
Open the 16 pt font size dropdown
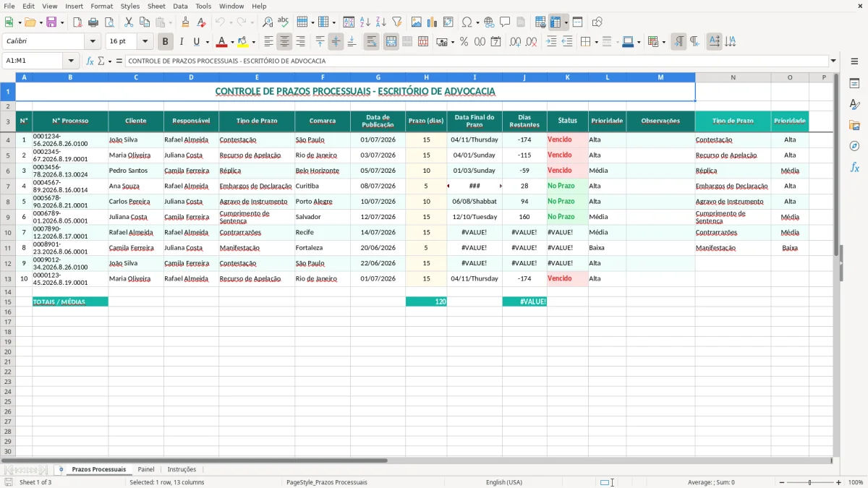[145, 42]
